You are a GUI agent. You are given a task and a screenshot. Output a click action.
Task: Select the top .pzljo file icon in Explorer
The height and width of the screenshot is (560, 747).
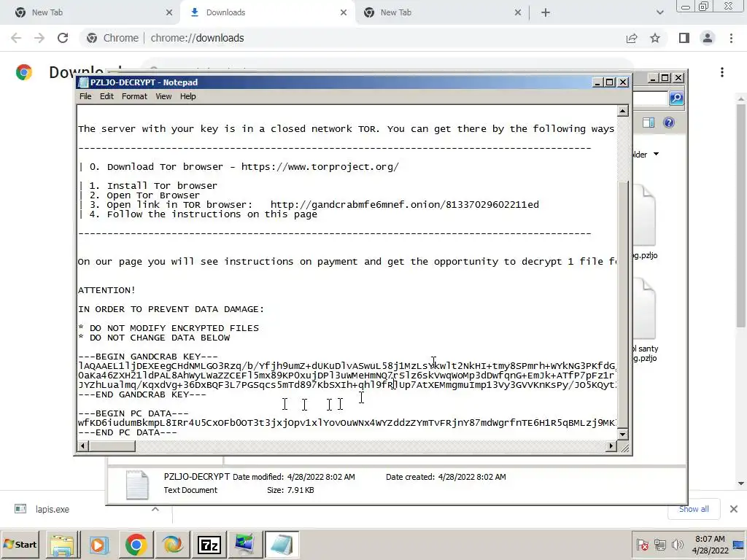tap(644, 217)
